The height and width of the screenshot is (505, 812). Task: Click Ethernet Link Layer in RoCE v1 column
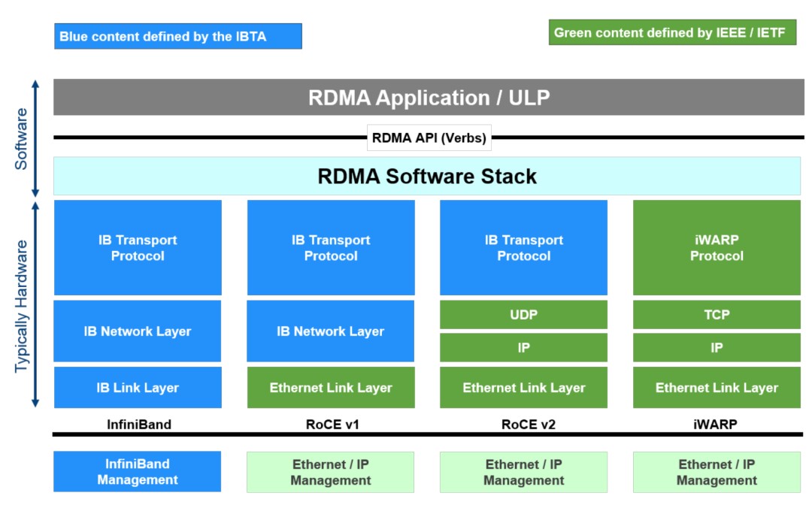click(331, 388)
